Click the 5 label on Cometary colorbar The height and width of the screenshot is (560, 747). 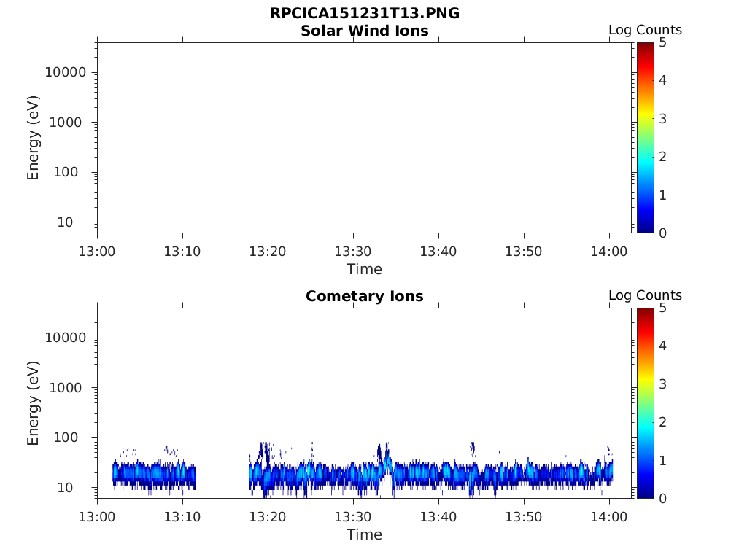pos(662,308)
